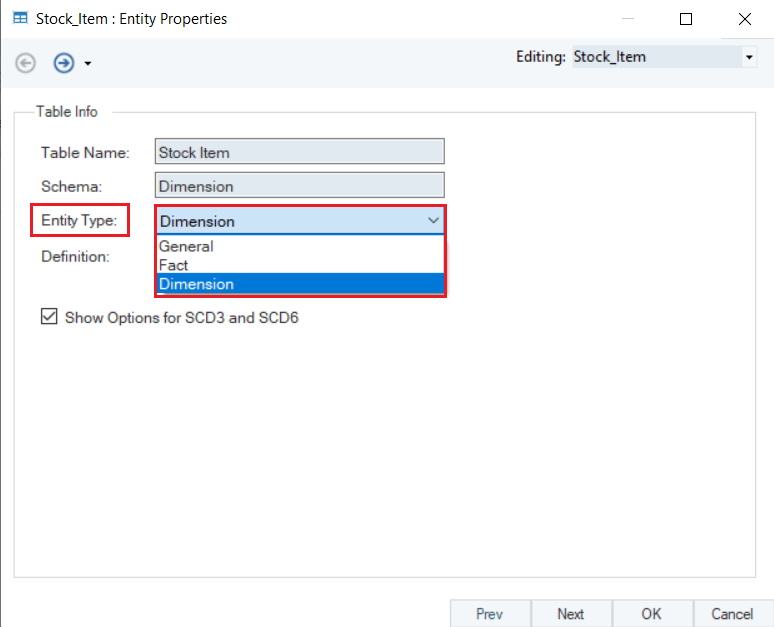
Task: Select General from the entity type list
Action: 187,246
